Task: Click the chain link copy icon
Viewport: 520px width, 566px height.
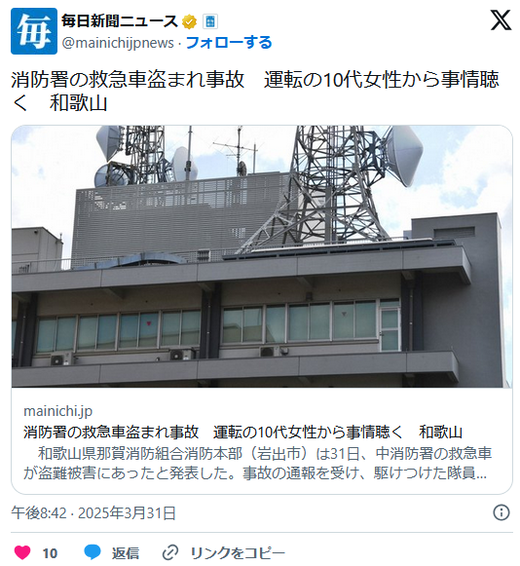Action: [x=170, y=553]
